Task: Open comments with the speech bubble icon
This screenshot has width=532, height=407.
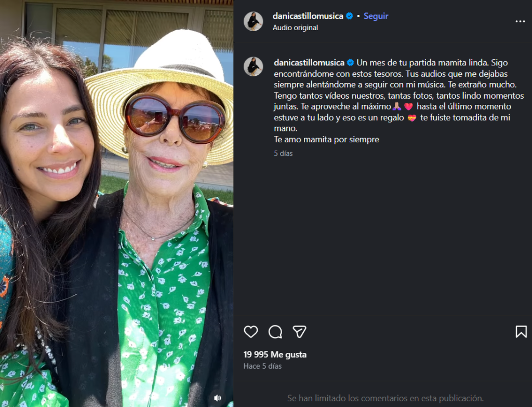Action: pos(275,332)
